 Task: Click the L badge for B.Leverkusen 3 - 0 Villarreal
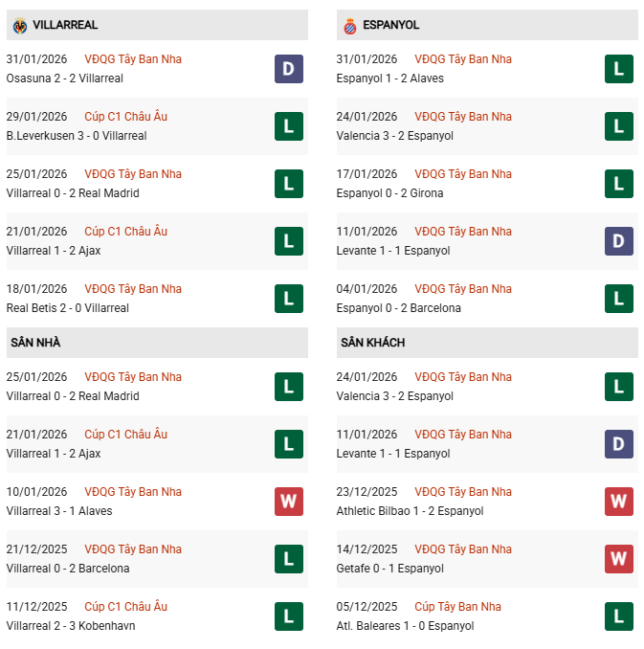(288, 126)
